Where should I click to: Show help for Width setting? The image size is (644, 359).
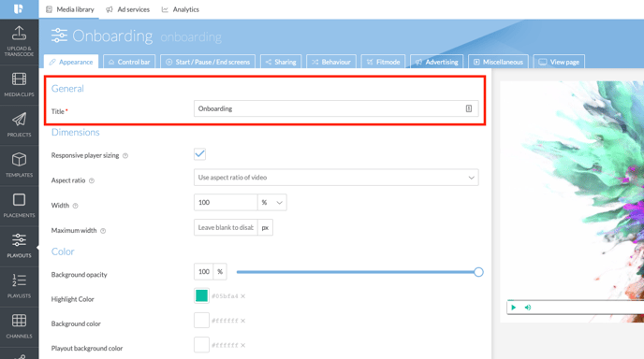75,206
